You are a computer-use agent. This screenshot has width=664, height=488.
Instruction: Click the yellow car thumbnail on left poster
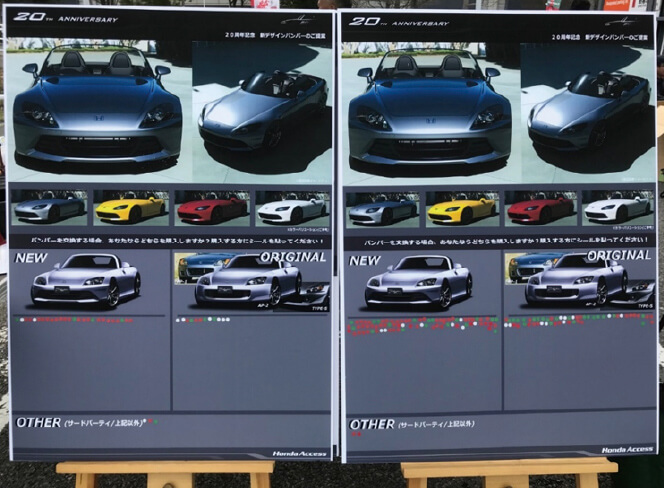(x=131, y=208)
